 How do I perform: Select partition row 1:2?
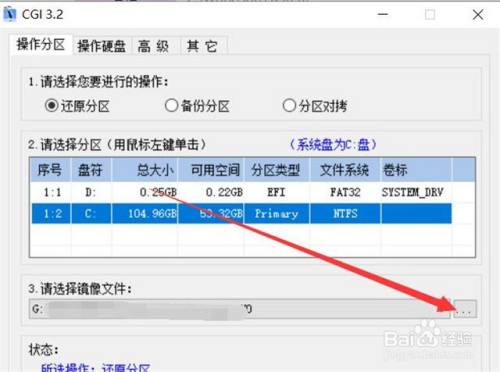click(241, 213)
